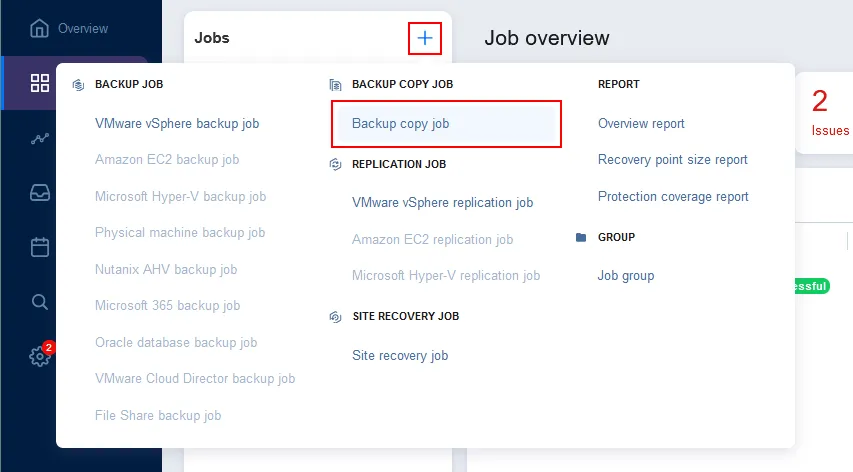Open settings gear with notification badge
Viewport: 853px width, 472px height.
pos(40,355)
